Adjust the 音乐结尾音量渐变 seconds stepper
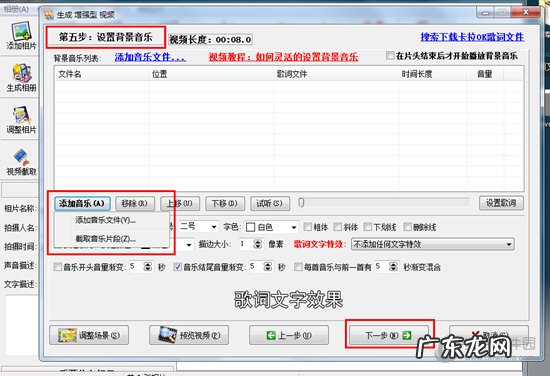 [x=268, y=267]
